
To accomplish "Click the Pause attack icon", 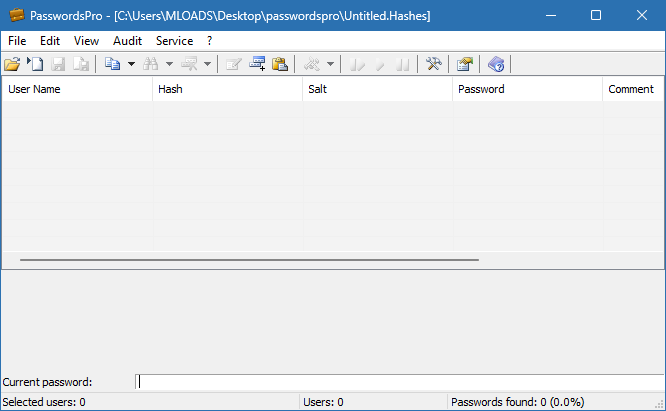I will click(402, 64).
